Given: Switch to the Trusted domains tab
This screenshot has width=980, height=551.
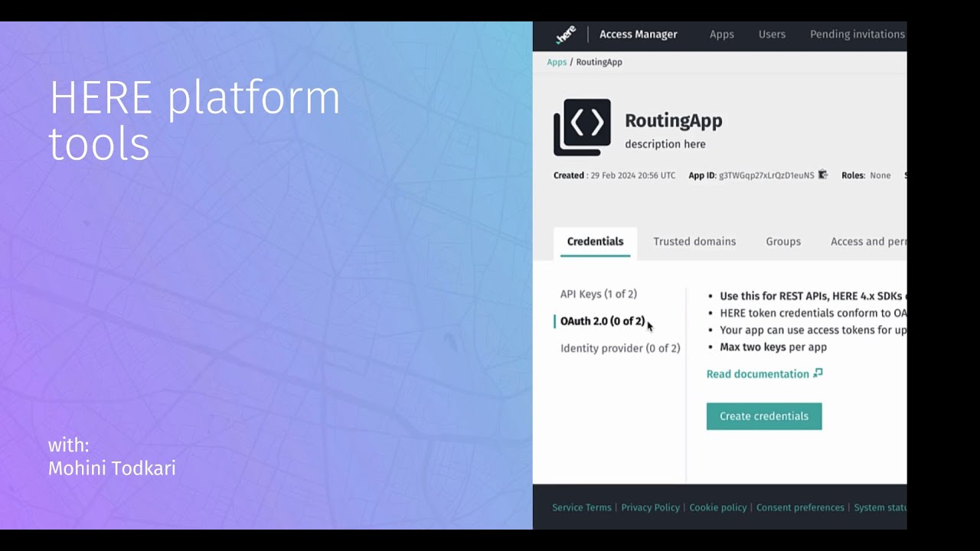Looking at the screenshot, I should pyautogui.click(x=694, y=241).
